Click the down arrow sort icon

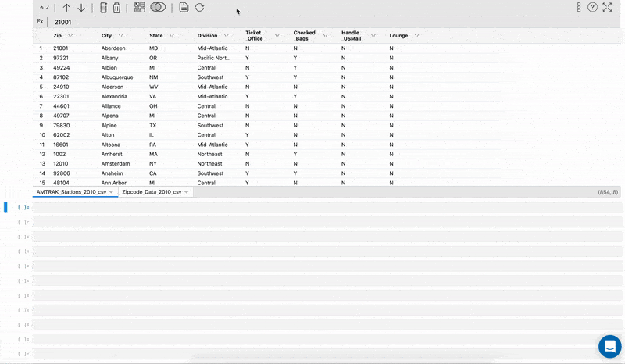[81, 8]
